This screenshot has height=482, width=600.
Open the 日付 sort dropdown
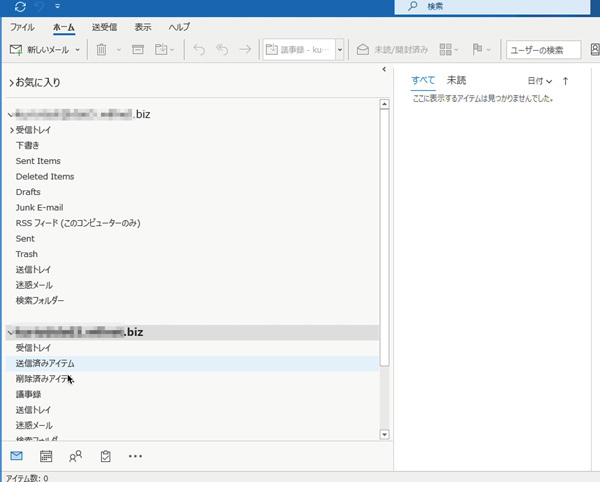(540, 81)
